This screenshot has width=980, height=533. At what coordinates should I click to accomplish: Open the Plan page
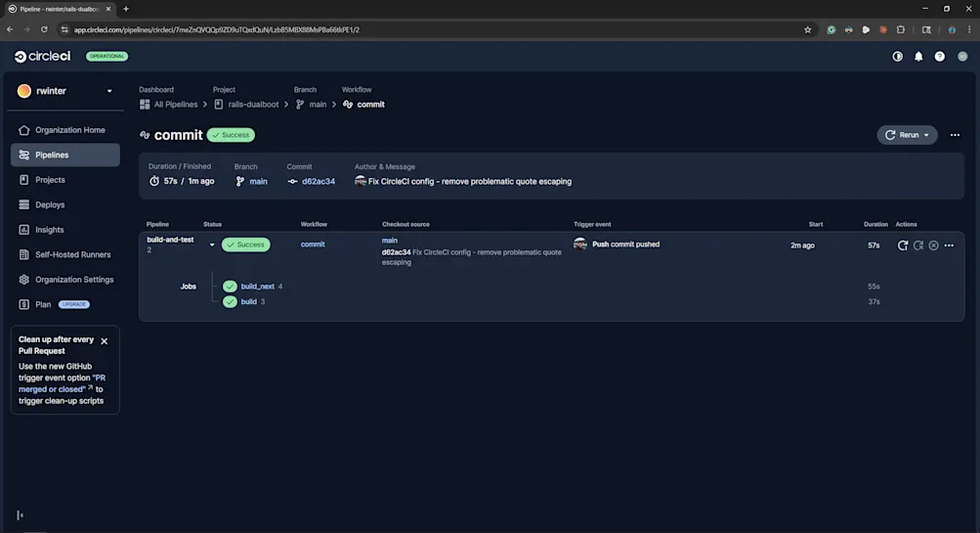(x=43, y=305)
